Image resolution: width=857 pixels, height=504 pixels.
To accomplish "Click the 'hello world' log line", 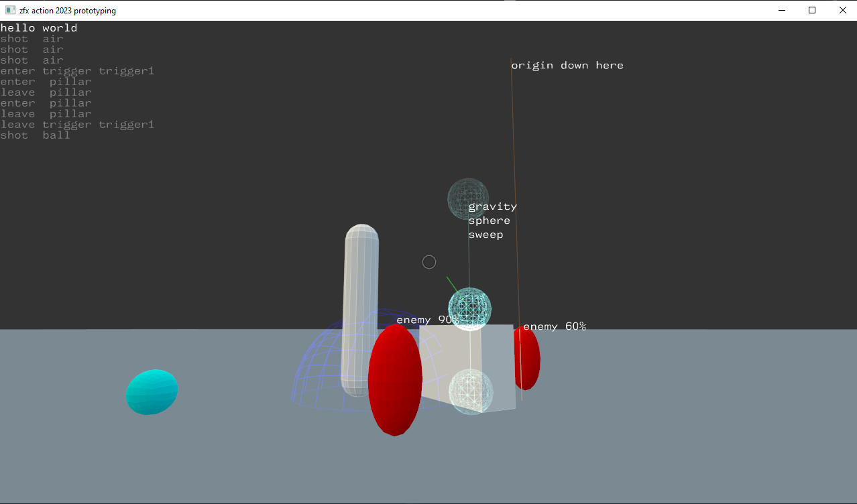I will point(39,28).
